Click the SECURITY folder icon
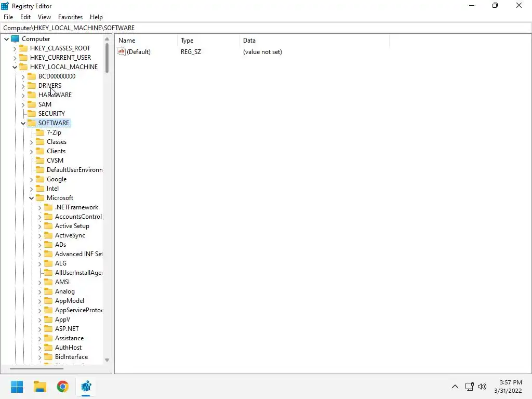Screen dimensions: 532x399 (x=32, y=113)
